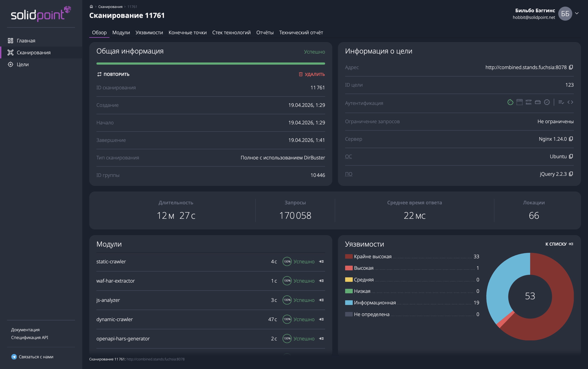588x369 pixels.
Task: Click the Крайне высокая dark red swatch
Action: [349, 256]
